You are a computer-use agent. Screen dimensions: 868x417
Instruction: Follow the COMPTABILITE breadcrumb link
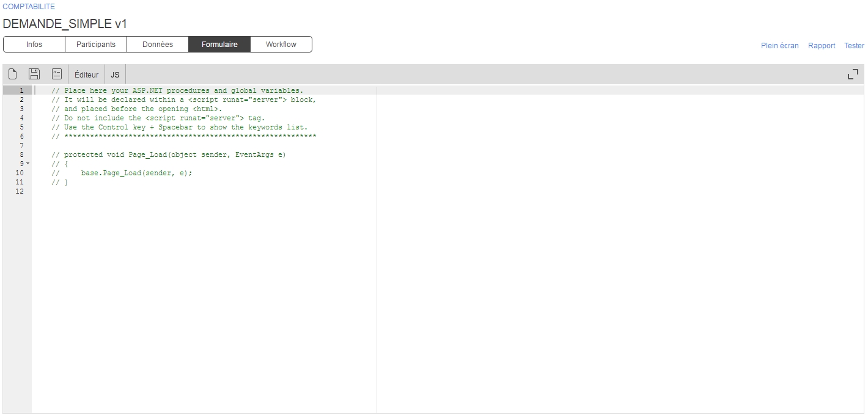29,7
